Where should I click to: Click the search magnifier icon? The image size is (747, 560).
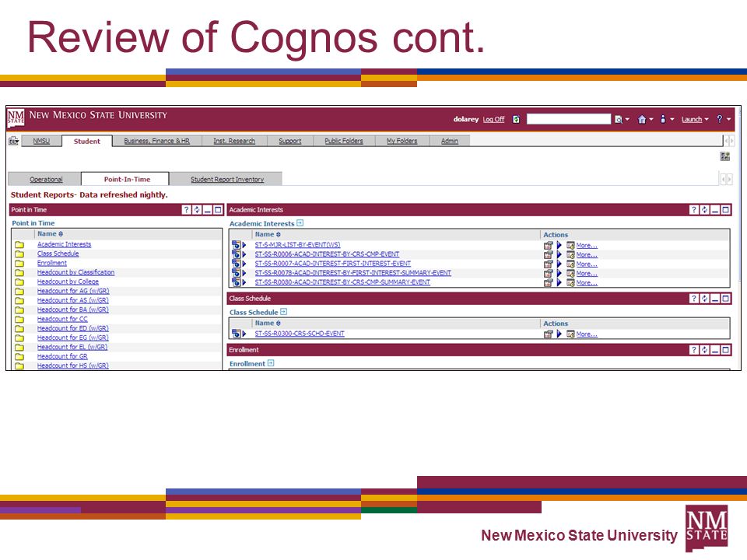coord(619,120)
